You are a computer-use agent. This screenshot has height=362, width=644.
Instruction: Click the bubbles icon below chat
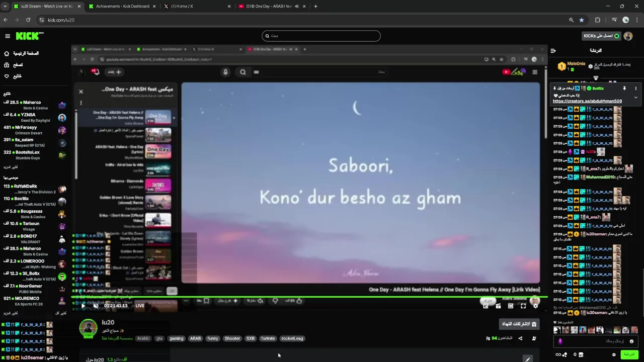[x=565, y=354]
